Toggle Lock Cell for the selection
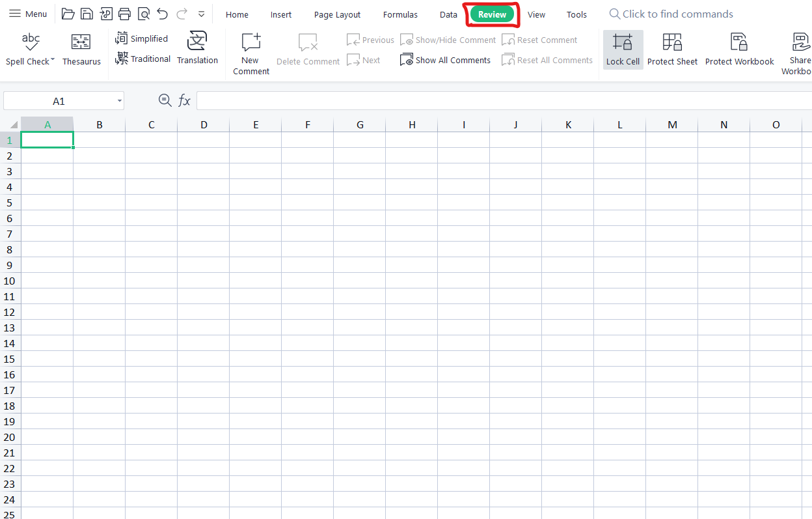The width and height of the screenshot is (812, 519). (623, 49)
